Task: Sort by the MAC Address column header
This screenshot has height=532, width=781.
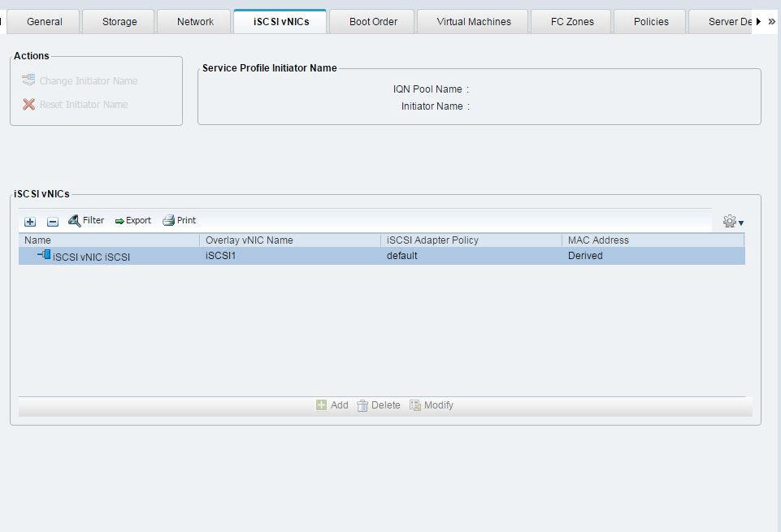Action: click(653, 240)
